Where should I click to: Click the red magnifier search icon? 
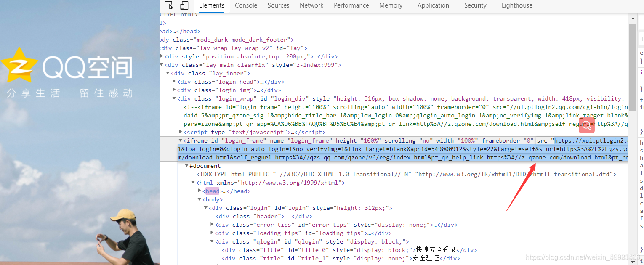(587, 126)
